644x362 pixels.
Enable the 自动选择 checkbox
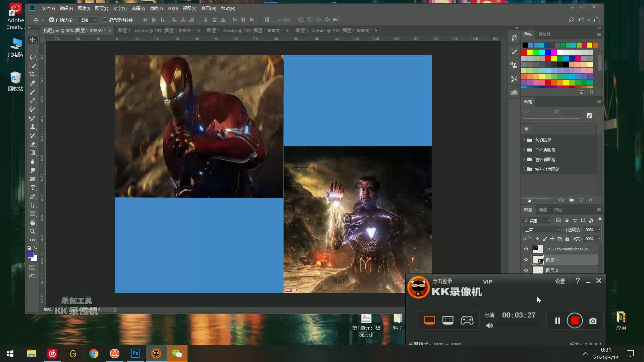52,20
